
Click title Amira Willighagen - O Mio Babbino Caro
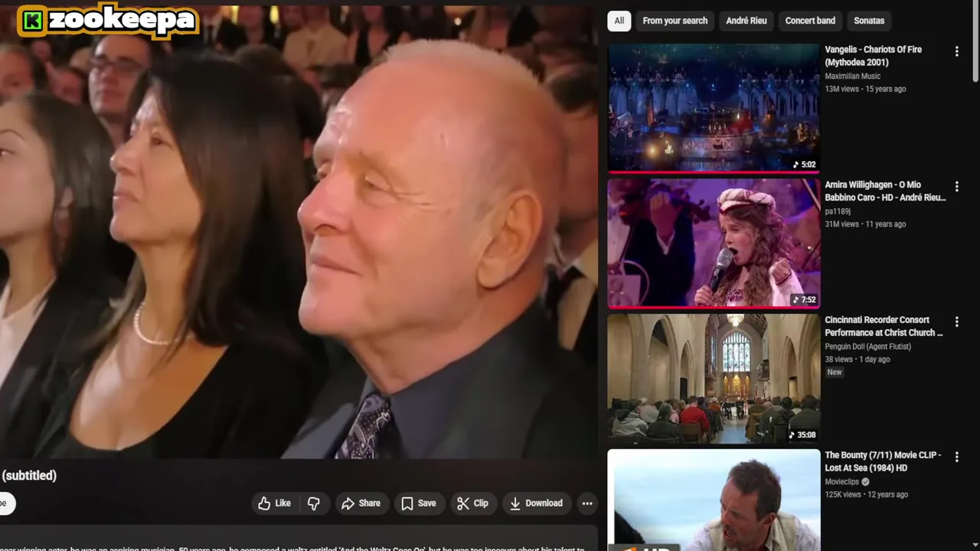point(885,191)
